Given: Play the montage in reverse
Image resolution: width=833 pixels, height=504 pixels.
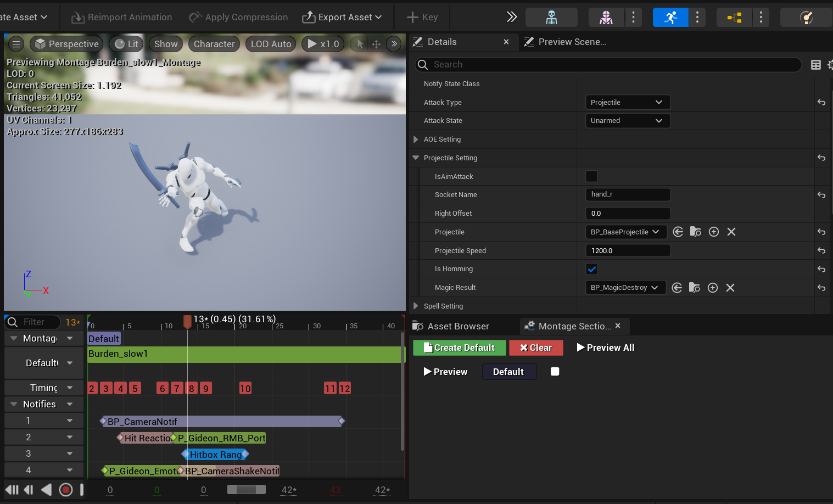Looking at the screenshot, I should click(x=46, y=489).
